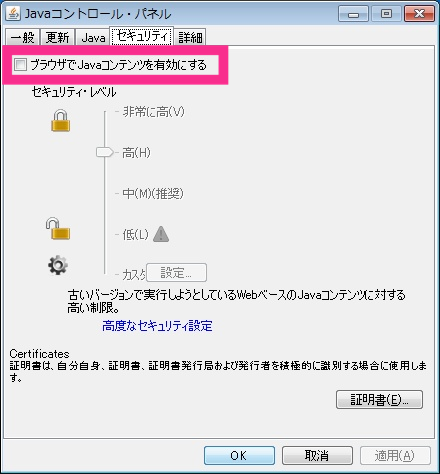The height and width of the screenshot is (474, 440).
Task: Click the security level slider thumb
Action: (x=105, y=152)
